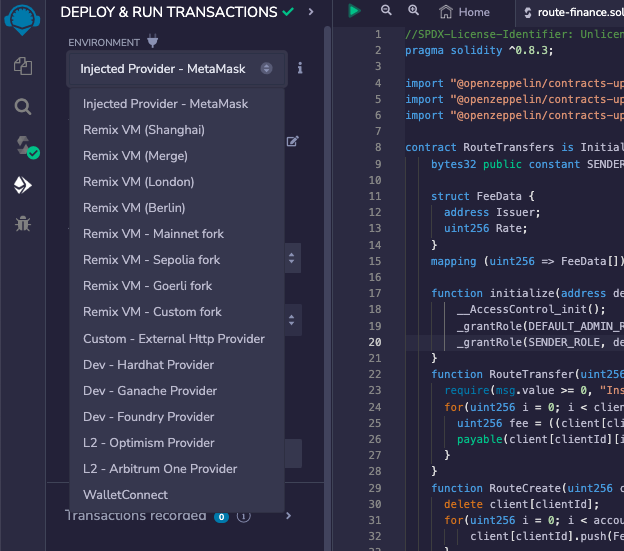Zoom in the editor font
The width and height of the screenshot is (624, 551).
pos(413,11)
